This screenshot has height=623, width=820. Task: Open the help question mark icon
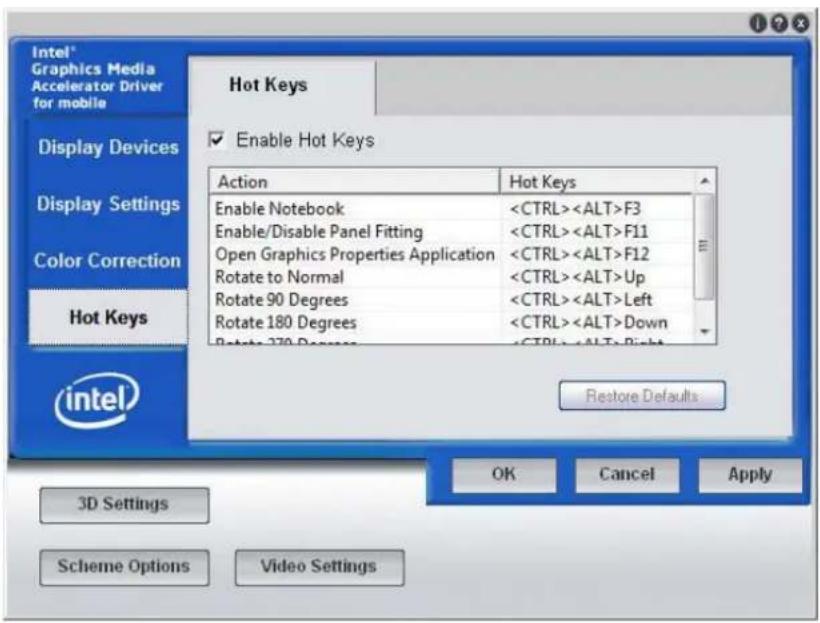point(779,23)
